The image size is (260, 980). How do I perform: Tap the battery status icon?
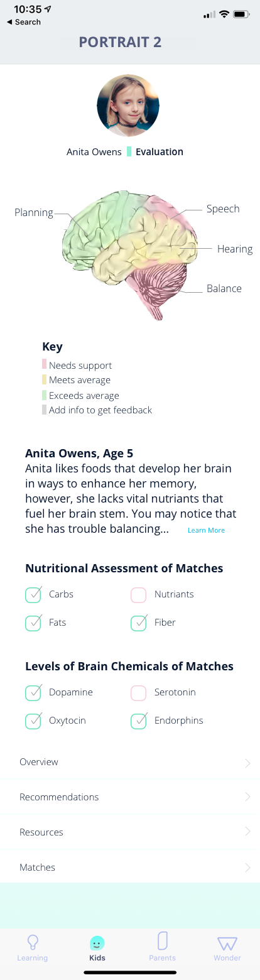242,14
